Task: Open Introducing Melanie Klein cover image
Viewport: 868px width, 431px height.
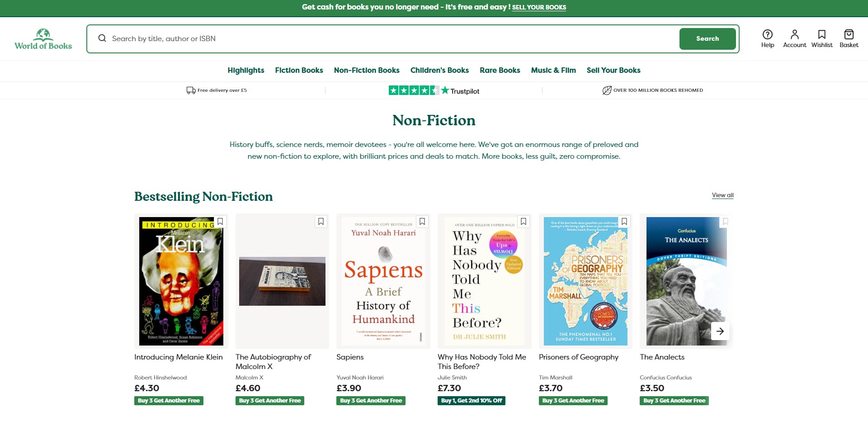Action: coord(181,281)
